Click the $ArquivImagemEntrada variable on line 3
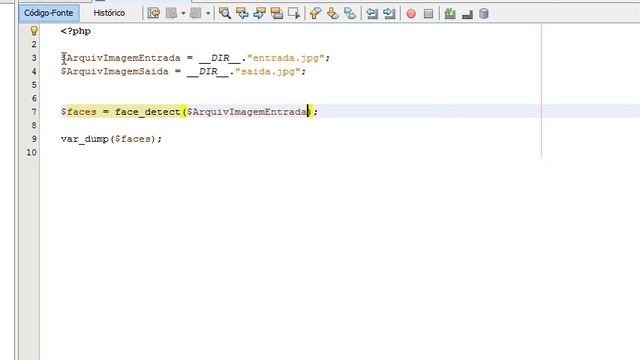The height and width of the screenshot is (360, 640). (x=121, y=58)
